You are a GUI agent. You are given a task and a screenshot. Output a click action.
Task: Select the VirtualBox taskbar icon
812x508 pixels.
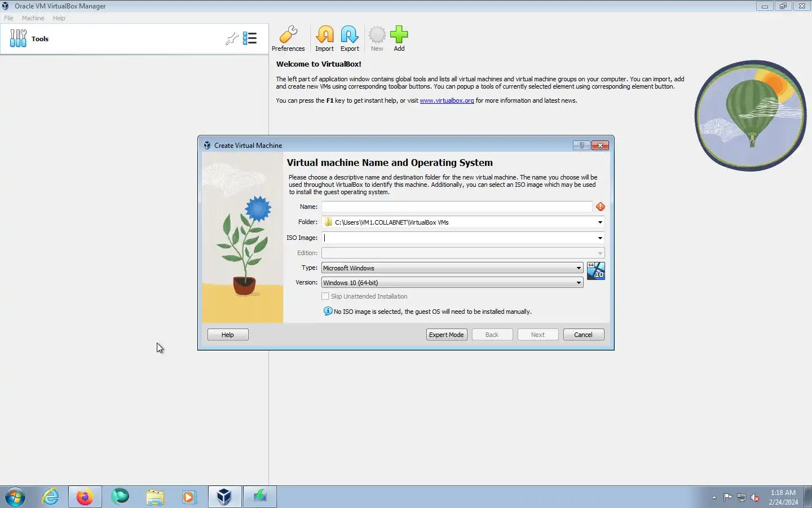click(x=224, y=497)
